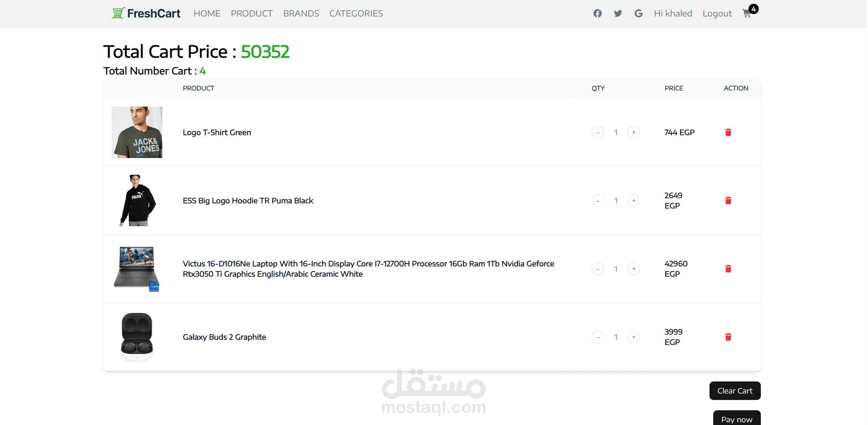
Task: Increase quantity of Galaxy Buds 2 Graphite
Action: pyautogui.click(x=634, y=337)
